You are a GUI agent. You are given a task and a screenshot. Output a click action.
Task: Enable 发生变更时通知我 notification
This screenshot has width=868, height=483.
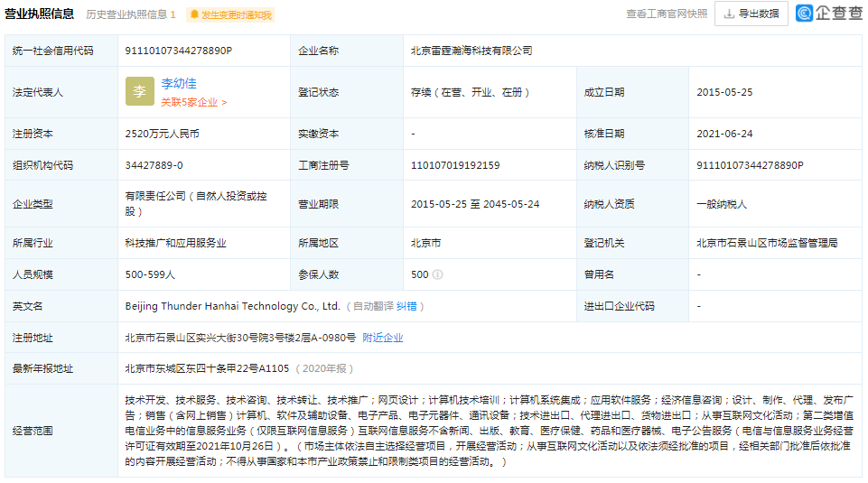[x=230, y=15]
